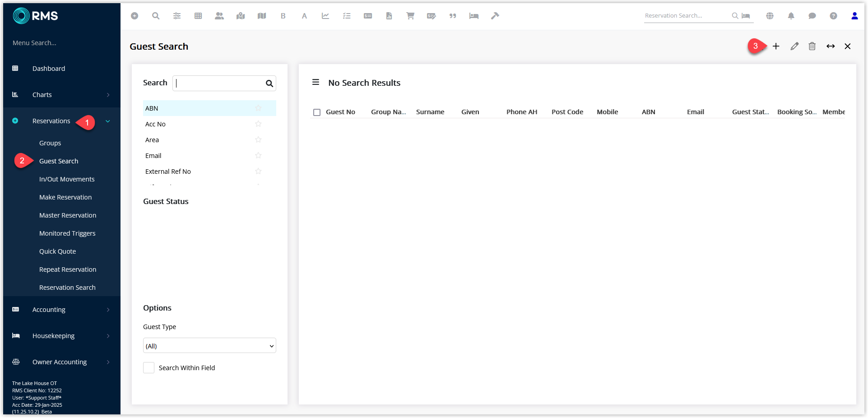Open Master Reservation menu item
The width and height of the screenshot is (868, 418).
(x=68, y=215)
